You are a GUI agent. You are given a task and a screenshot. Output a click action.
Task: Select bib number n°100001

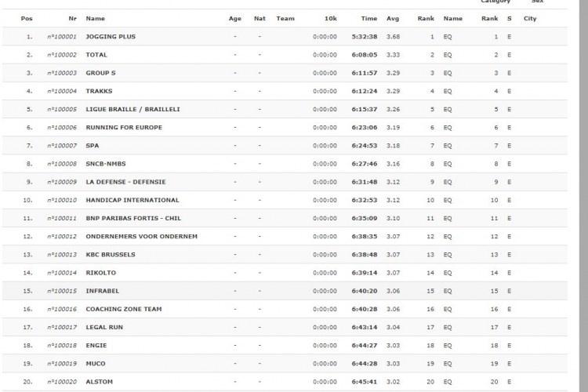tap(62, 37)
